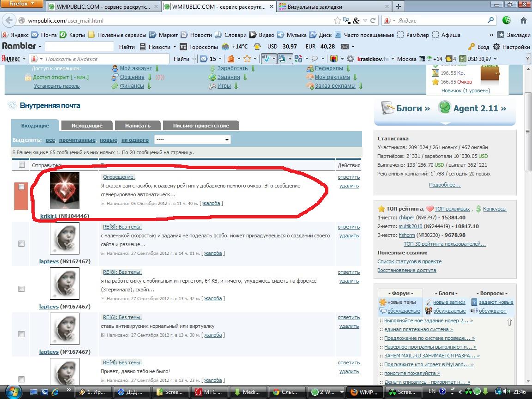The width and height of the screenshot is (532, 399).
Task: Open the mail actions dropdown with dashes
Action: [x=193, y=140]
